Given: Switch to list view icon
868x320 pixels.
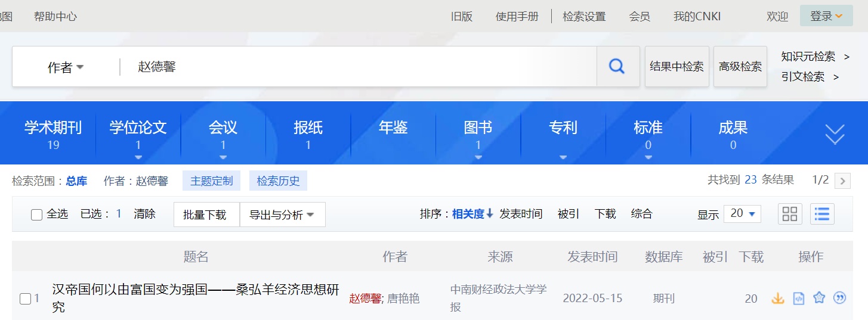Looking at the screenshot, I should pyautogui.click(x=822, y=214).
